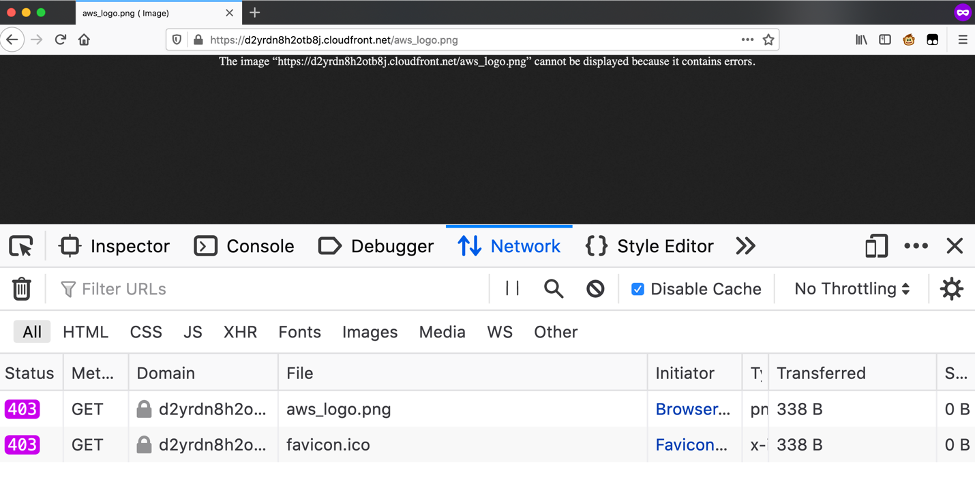The image size is (977, 502).
Task: Click the Filter URLs input field
Action: pos(270,289)
